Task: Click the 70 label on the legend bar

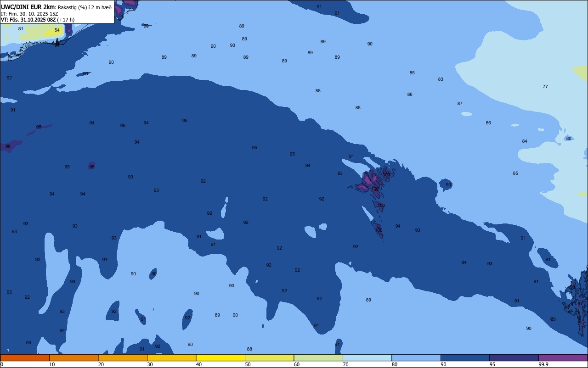Action: (x=345, y=364)
